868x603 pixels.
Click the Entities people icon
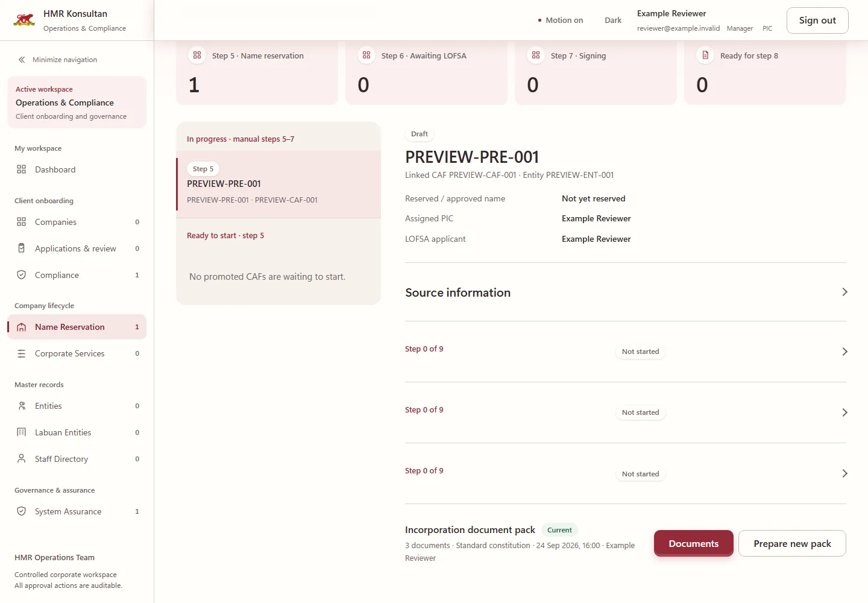click(22, 406)
